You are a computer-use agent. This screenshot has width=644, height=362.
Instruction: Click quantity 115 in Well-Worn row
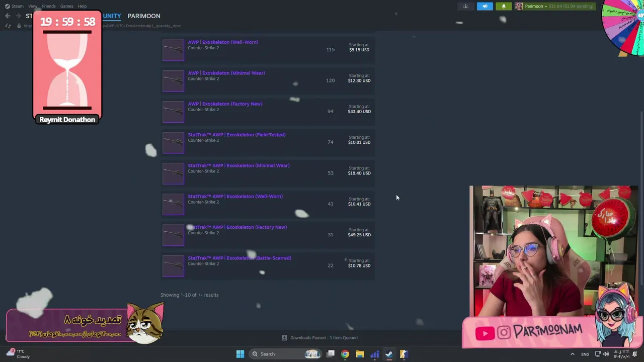pos(330,50)
